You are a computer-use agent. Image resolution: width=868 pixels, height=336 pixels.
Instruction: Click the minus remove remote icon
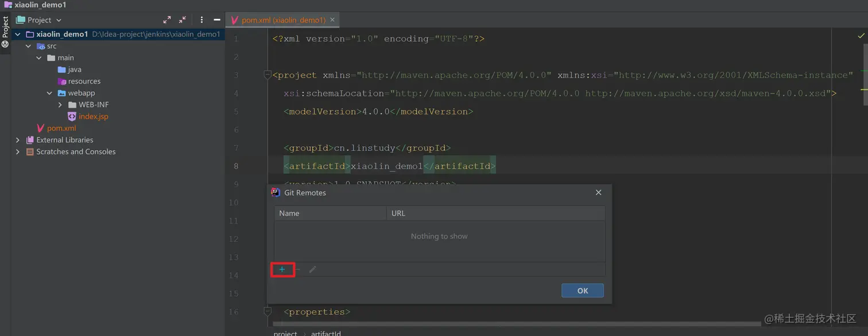point(297,269)
